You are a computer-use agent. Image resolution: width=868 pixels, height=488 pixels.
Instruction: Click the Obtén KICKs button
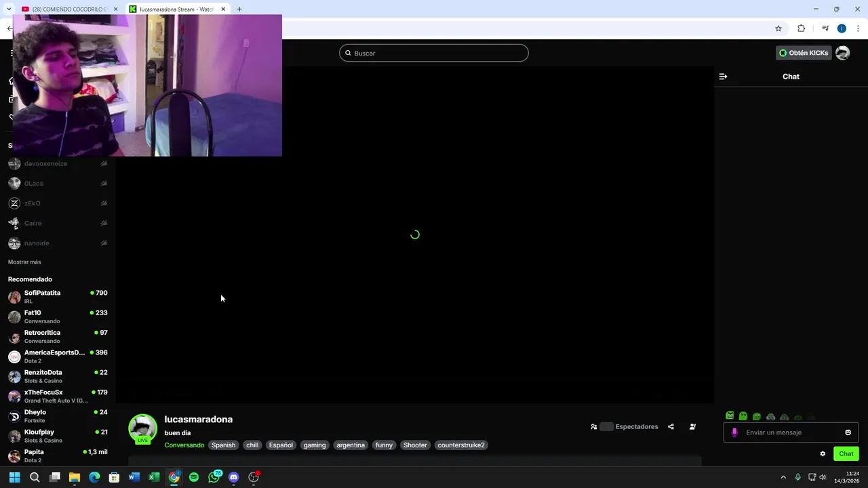tap(804, 53)
